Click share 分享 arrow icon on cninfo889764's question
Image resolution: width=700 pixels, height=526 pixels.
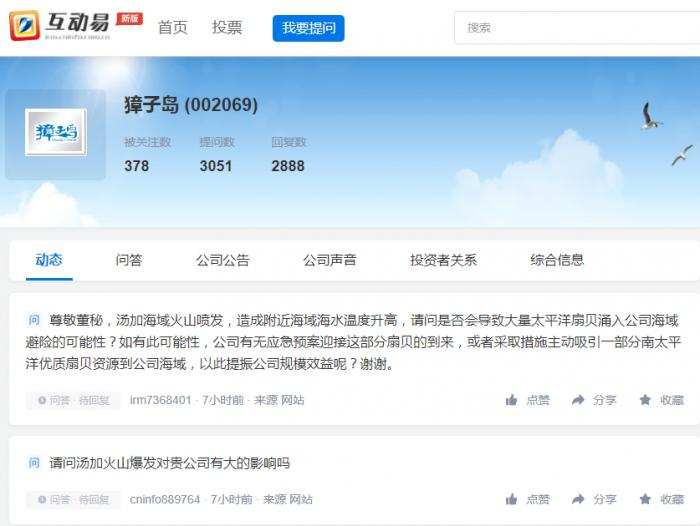click(x=578, y=499)
